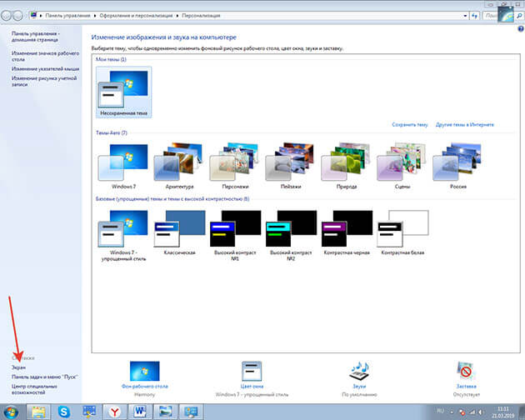The image size is (525, 420).
Task: Click the Back navigation arrow
Action: (x=7, y=15)
